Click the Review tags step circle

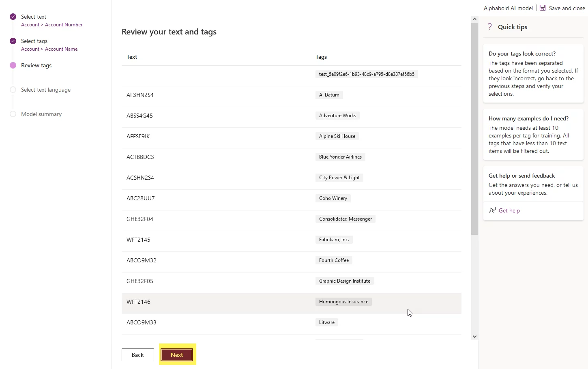13,65
